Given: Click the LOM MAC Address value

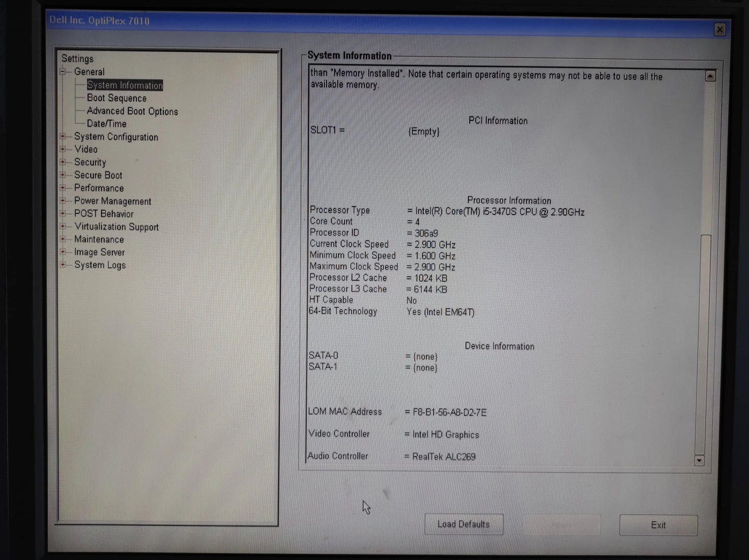Looking at the screenshot, I should 449,412.
